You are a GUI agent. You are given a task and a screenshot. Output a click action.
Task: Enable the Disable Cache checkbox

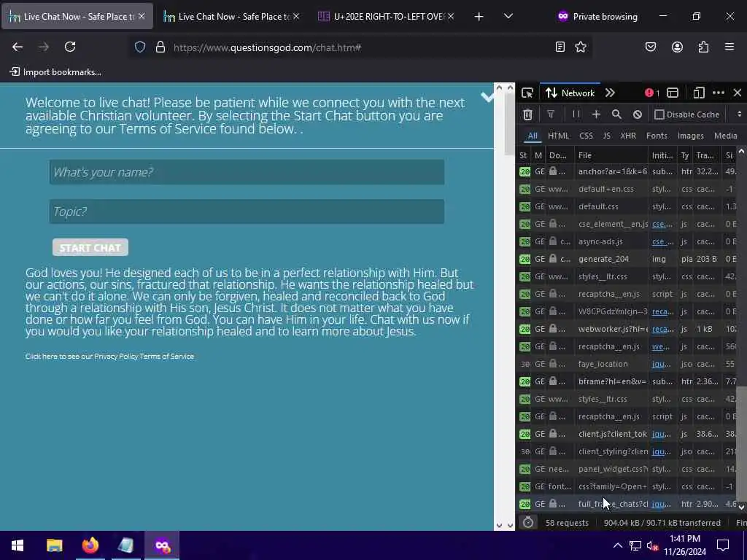point(659,114)
